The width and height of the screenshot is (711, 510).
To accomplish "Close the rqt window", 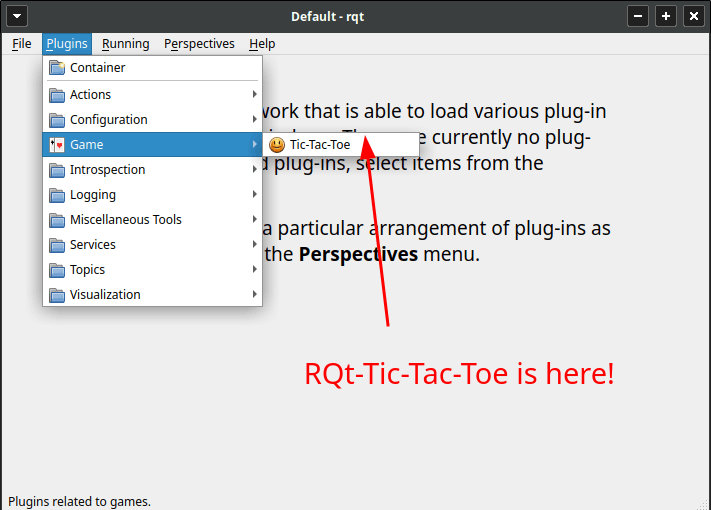I will (694, 16).
